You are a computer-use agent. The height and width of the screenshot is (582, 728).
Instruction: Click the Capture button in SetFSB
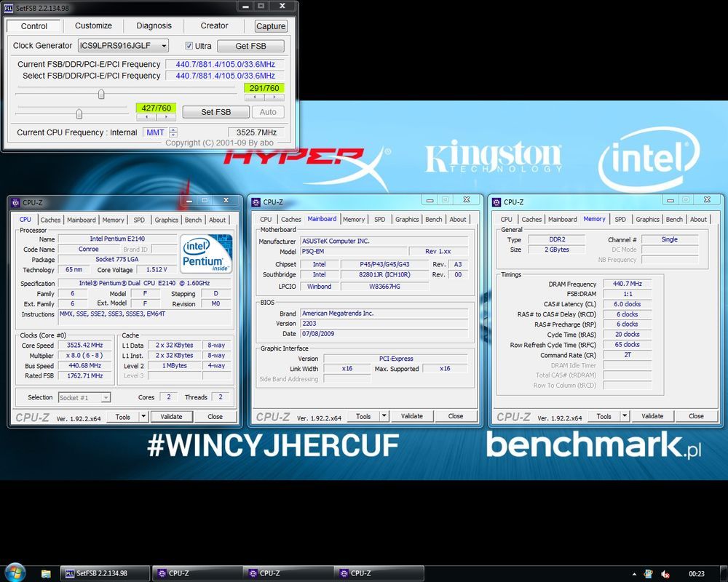click(271, 26)
